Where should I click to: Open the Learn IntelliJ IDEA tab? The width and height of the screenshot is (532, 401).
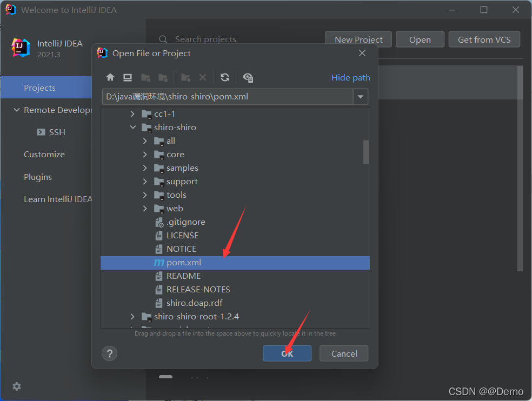[x=58, y=199]
